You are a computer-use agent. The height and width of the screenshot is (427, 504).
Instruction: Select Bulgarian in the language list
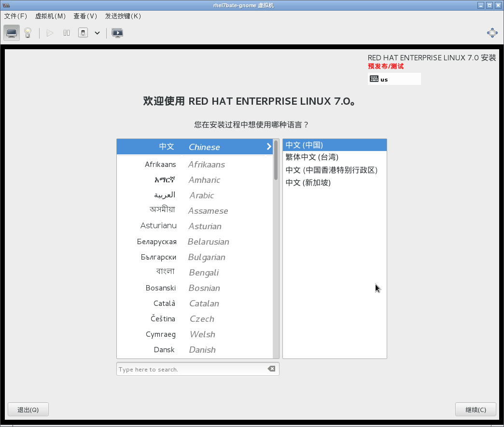click(x=195, y=257)
